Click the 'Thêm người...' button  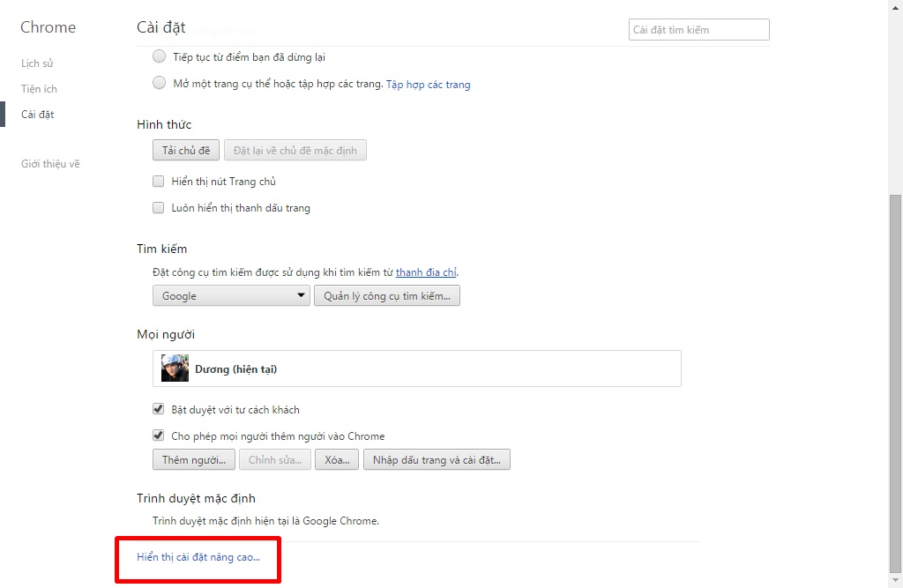tap(194, 460)
